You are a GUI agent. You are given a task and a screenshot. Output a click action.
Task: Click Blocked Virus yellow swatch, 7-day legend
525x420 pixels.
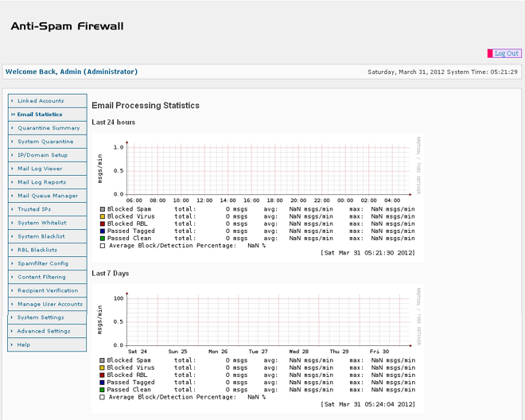102,368
